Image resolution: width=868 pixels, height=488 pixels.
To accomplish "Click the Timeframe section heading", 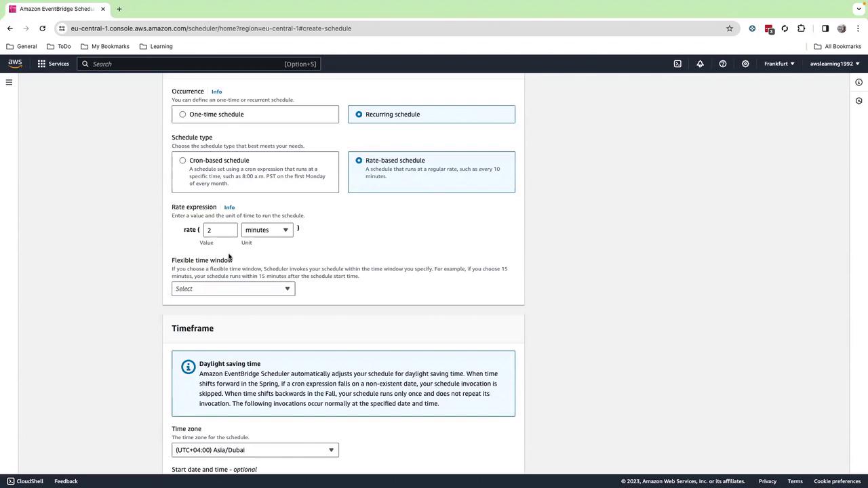I will 193,329.
